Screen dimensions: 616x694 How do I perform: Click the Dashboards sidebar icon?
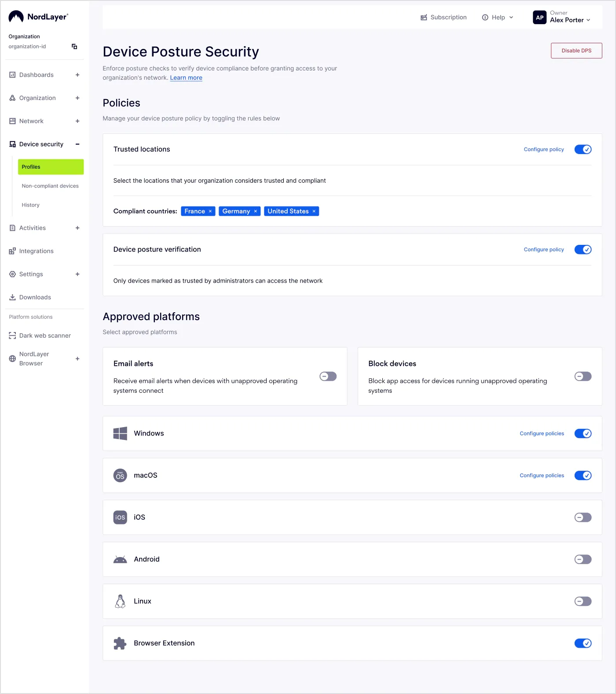(12, 75)
